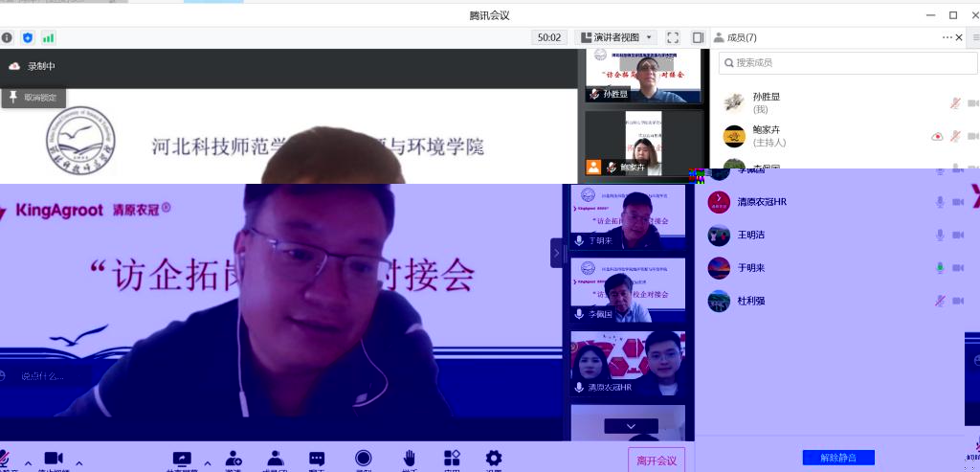Open the meeting info icon
Image resolution: width=980 pixels, height=472 pixels.
pyautogui.click(x=7, y=37)
